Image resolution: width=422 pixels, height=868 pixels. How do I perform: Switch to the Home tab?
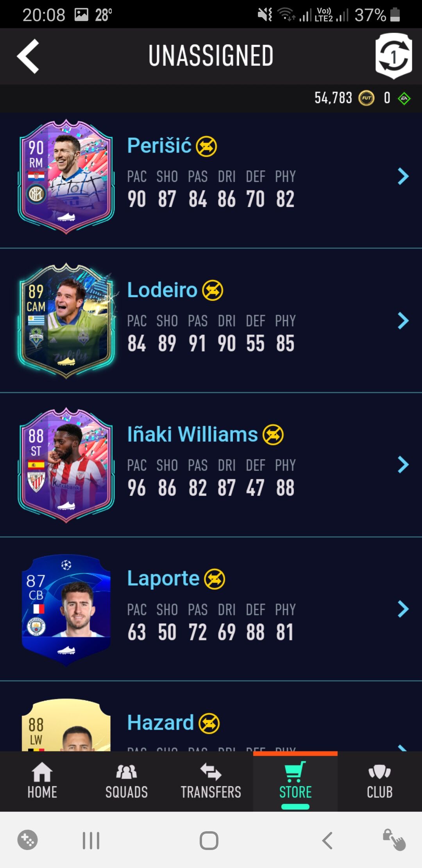42,781
